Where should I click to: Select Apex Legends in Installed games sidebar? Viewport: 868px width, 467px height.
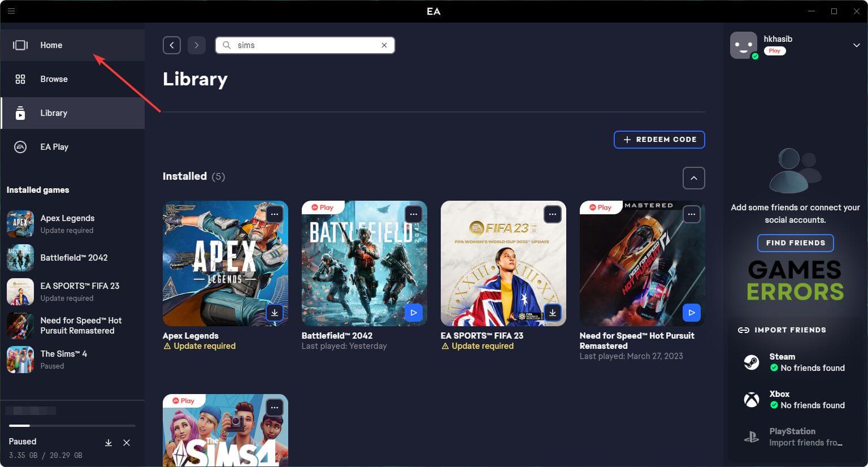pyautogui.click(x=72, y=224)
